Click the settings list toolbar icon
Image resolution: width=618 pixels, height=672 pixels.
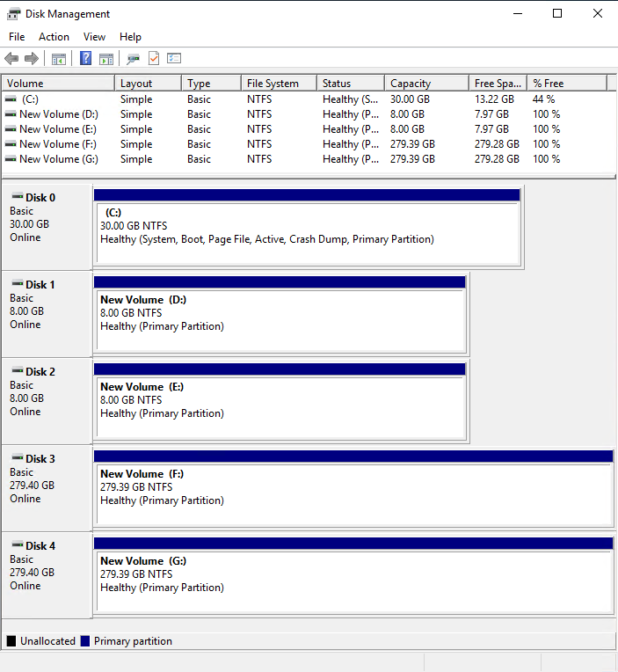174,59
